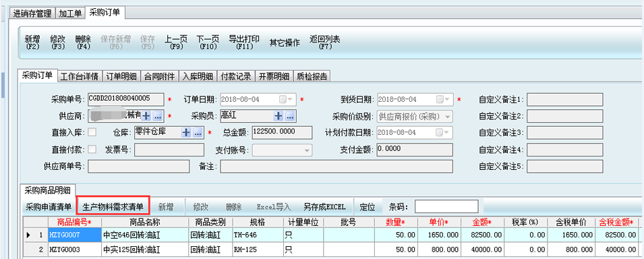Click 另存成EXCEL button
Viewport: 644px width, 259px height.
324,207
